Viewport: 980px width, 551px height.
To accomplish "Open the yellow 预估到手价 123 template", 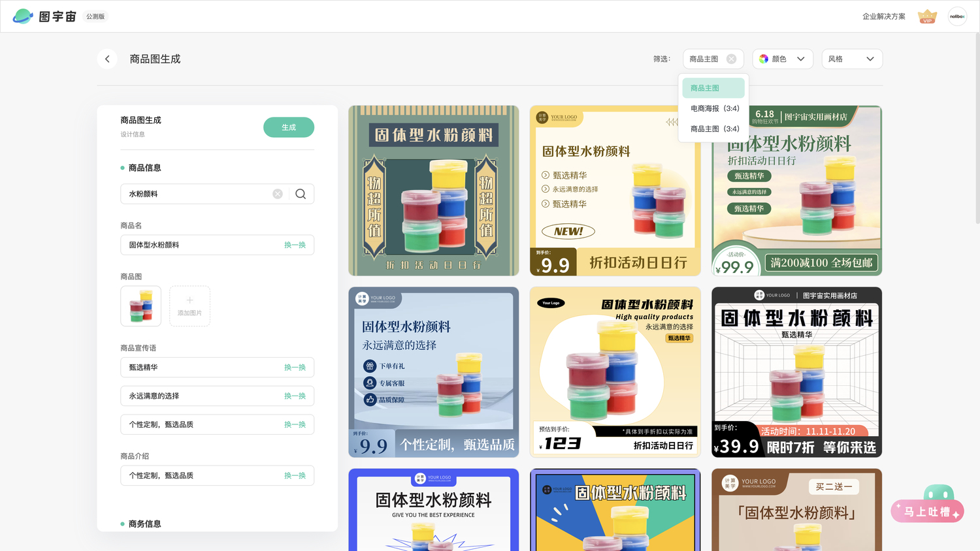I will point(615,372).
